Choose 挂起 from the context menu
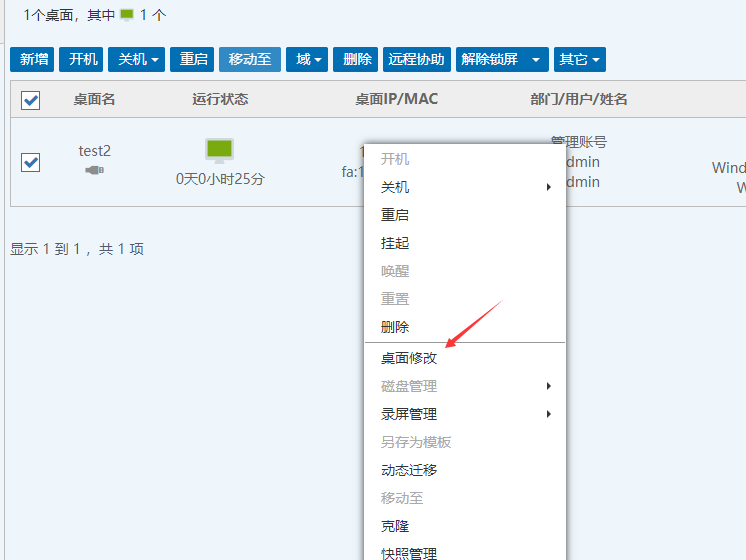Viewport: 746px width, 560px height. click(x=395, y=243)
